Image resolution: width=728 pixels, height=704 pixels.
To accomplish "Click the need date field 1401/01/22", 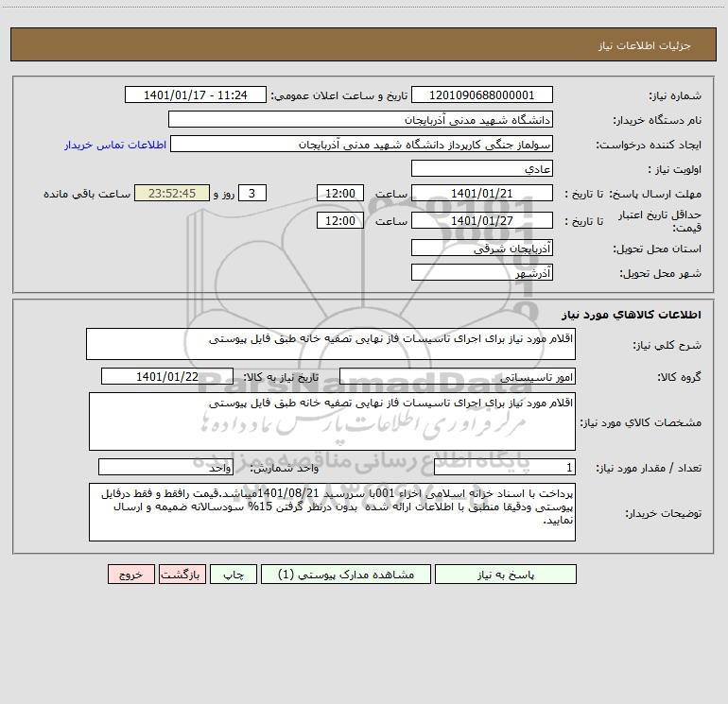I will coord(167,376).
